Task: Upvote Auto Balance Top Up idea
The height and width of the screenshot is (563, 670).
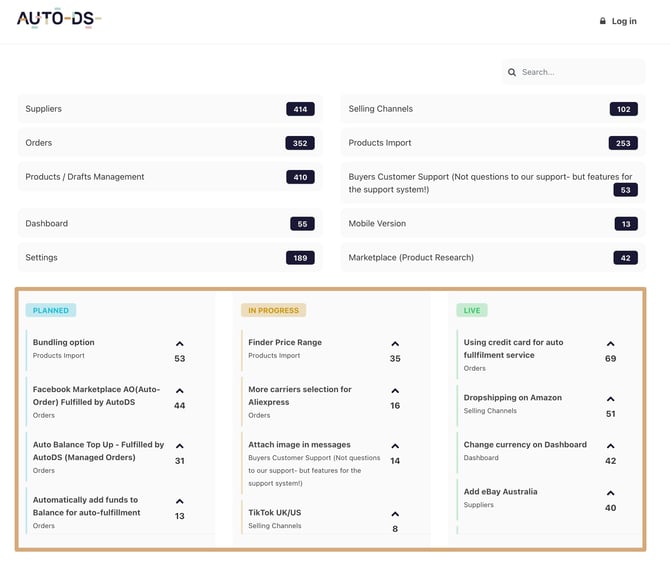Action: [x=179, y=446]
